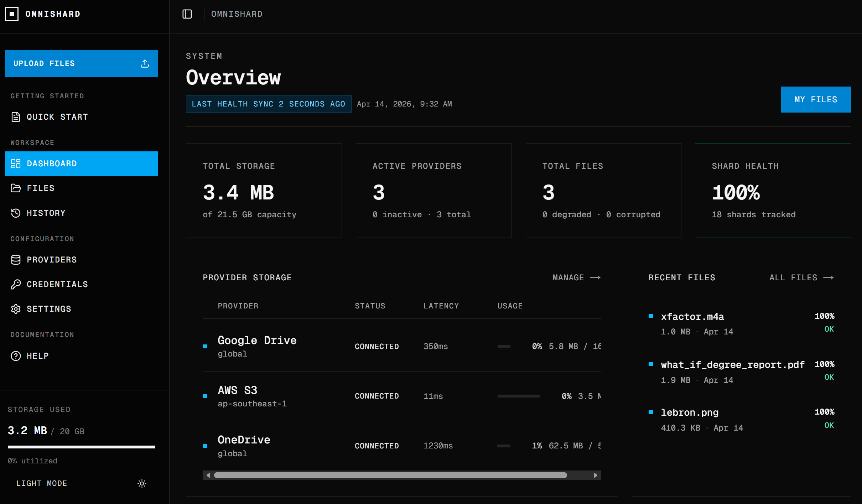
Task: Click Manage link in Provider Storage
Action: point(577,277)
